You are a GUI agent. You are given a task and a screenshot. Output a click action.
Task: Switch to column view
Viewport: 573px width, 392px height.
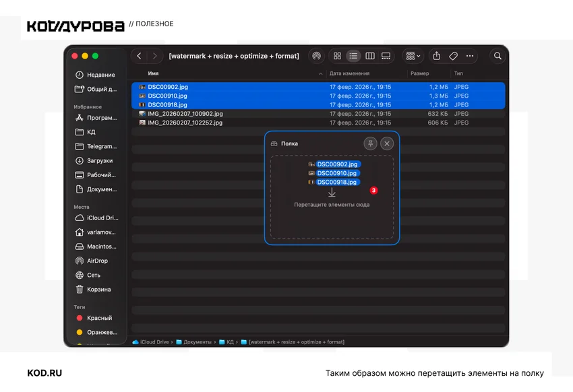(370, 56)
